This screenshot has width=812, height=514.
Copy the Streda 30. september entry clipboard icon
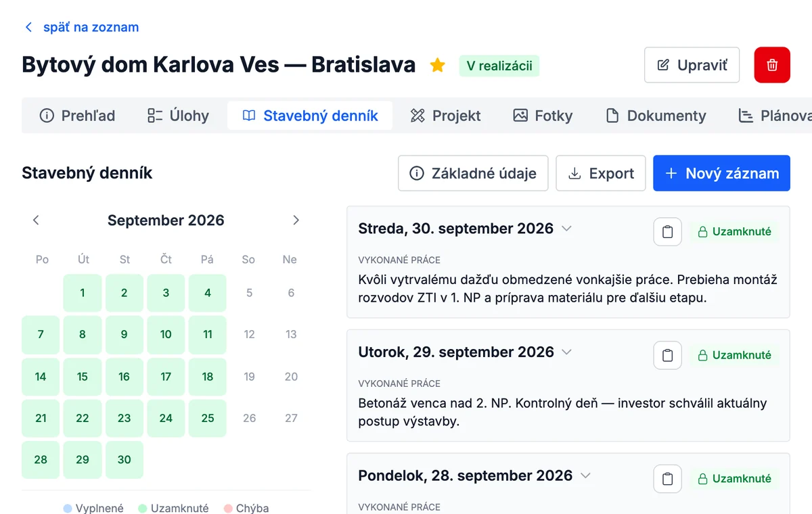(668, 231)
